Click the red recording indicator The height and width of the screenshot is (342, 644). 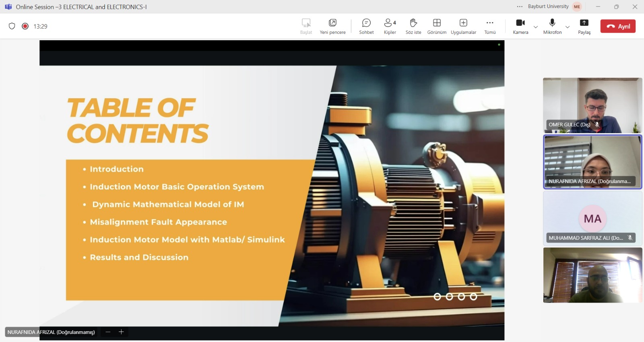(25, 26)
